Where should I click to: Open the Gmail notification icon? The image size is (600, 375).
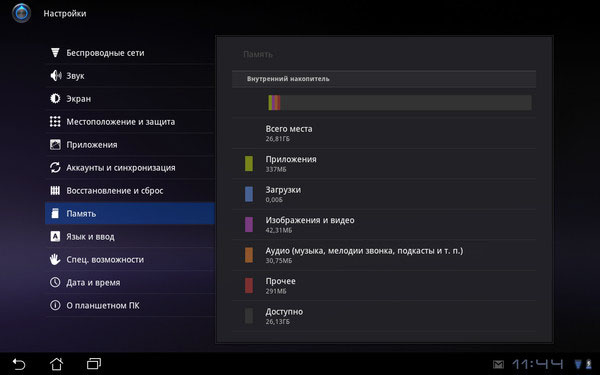coord(498,364)
